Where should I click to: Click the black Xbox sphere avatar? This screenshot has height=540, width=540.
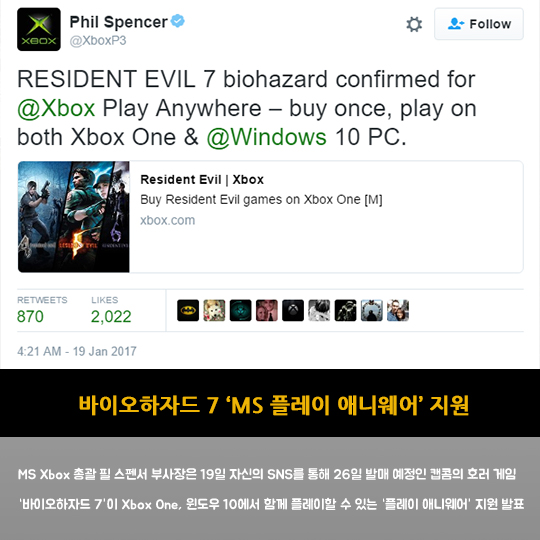click(293, 310)
